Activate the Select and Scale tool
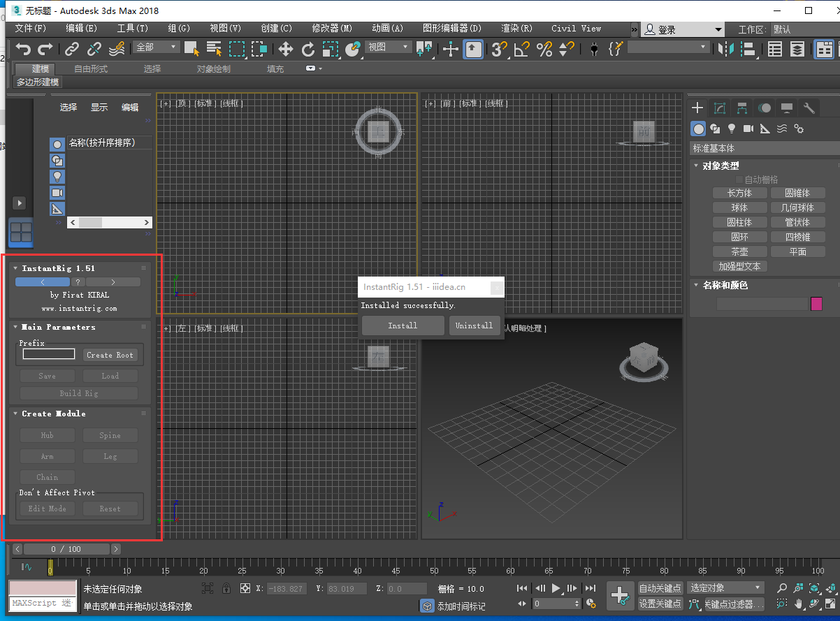This screenshot has height=621, width=840. 331,49
